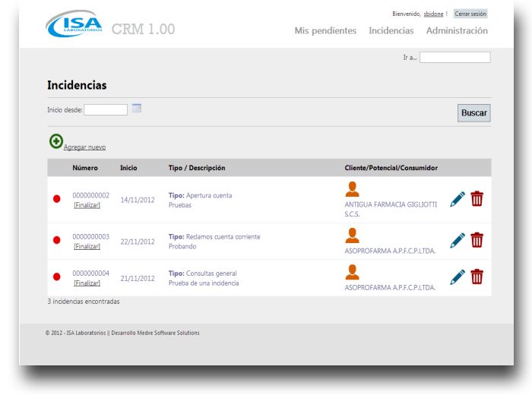Edit incident 0000000003 with pencil icon

pos(458,240)
